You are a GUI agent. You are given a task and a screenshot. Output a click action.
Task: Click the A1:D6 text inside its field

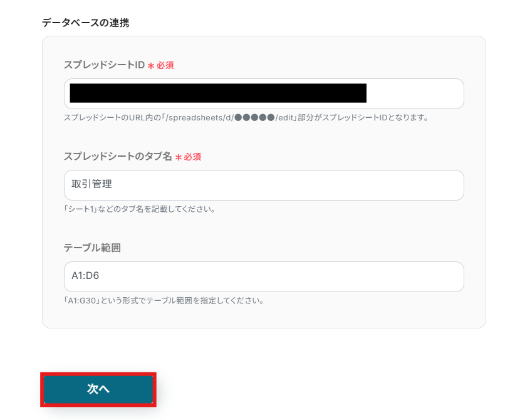tap(82, 276)
